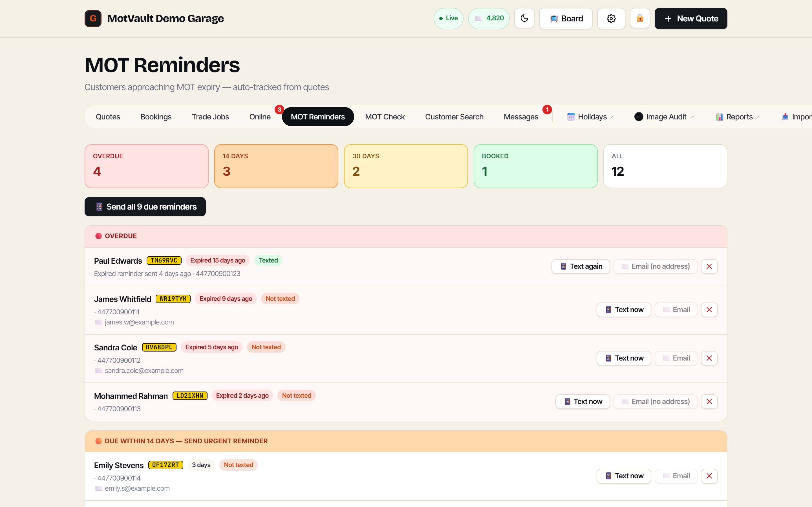This screenshot has height=507, width=812.
Task: Switch to the Bookings tab
Action: click(156, 117)
